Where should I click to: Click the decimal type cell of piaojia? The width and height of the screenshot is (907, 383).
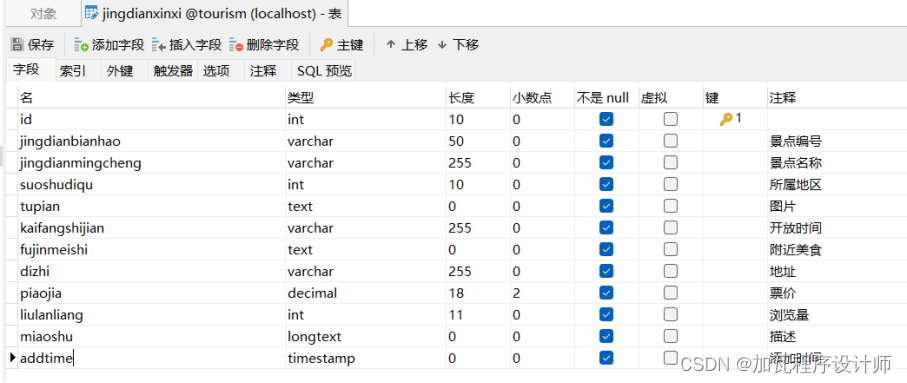pyautogui.click(x=366, y=293)
